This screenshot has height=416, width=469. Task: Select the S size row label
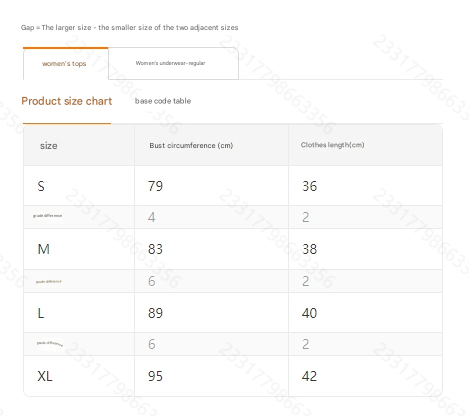coord(41,186)
